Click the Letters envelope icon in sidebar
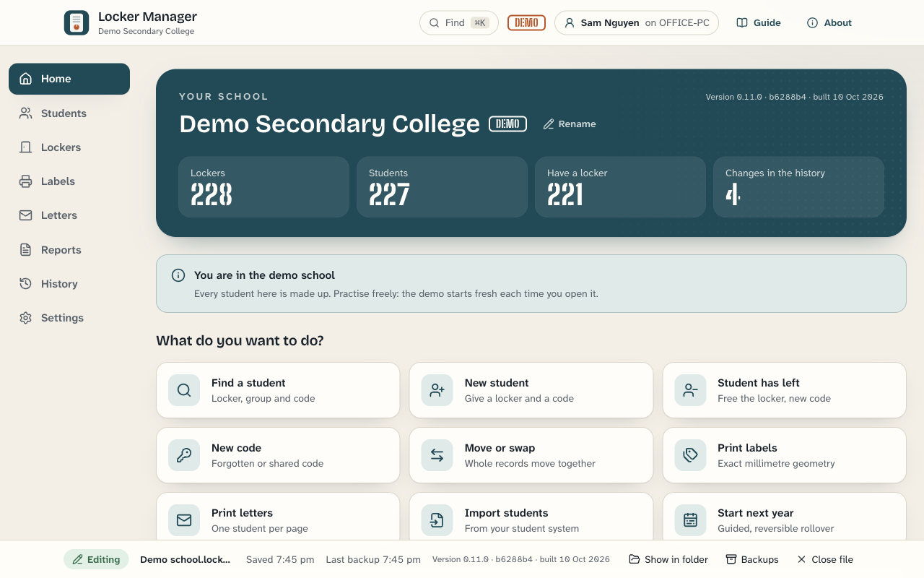The image size is (924, 578). coord(26,215)
